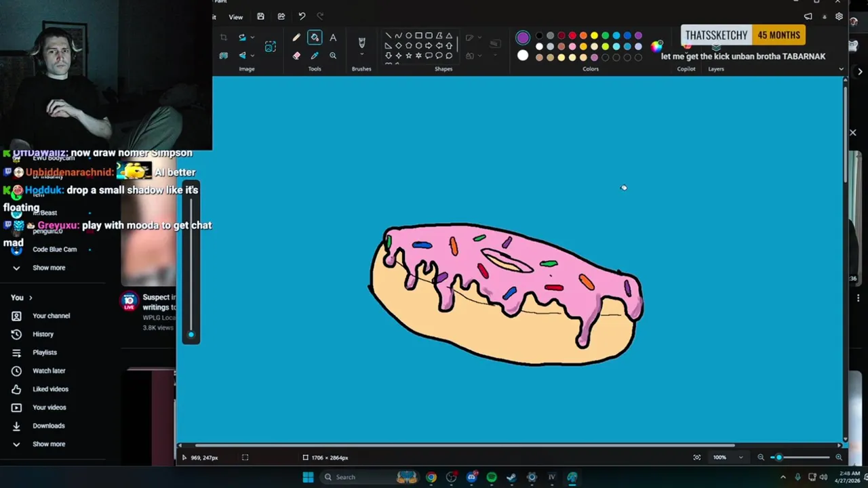The height and width of the screenshot is (488, 868).
Task: Click the Flip image icon
Action: [x=242, y=56]
